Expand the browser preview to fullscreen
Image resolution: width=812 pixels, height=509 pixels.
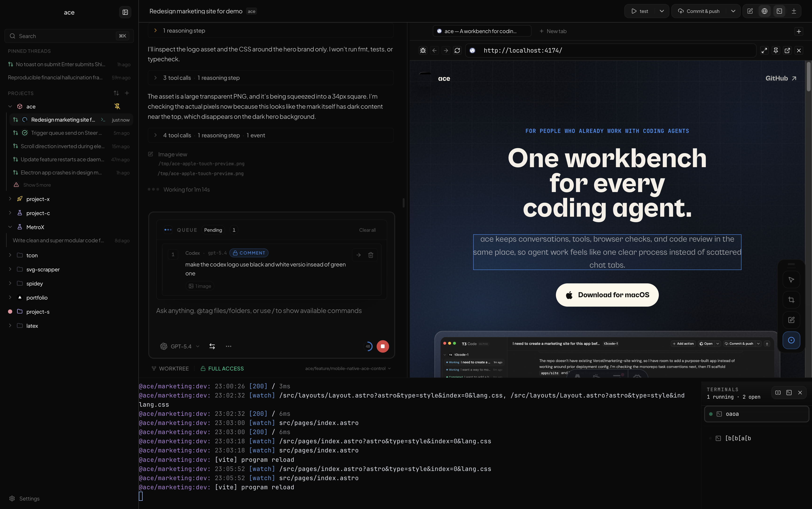(x=765, y=50)
